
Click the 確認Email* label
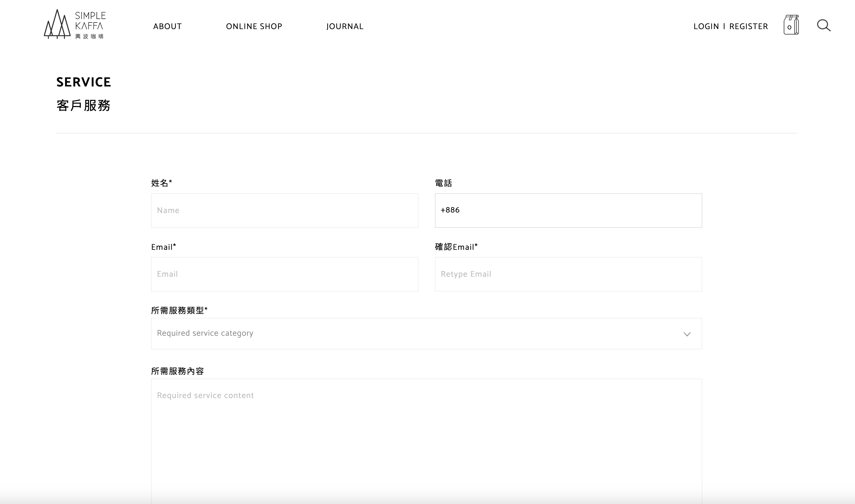(456, 247)
